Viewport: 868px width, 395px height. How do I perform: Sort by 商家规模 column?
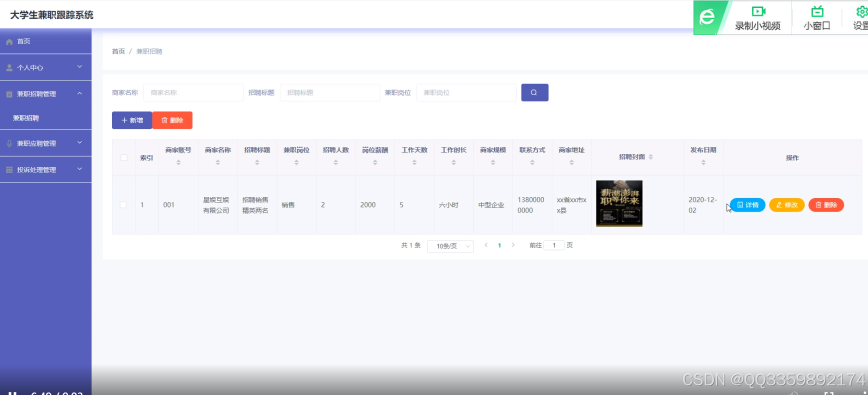pos(493,162)
